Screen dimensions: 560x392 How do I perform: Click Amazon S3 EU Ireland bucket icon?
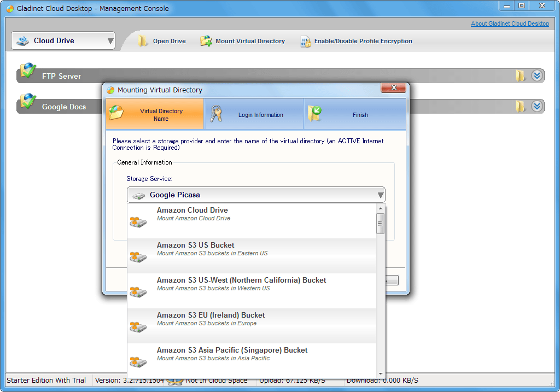[x=138, y=327]
